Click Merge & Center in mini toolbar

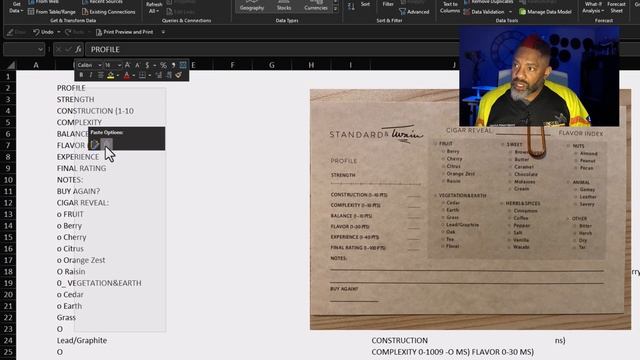pos(183,65)
